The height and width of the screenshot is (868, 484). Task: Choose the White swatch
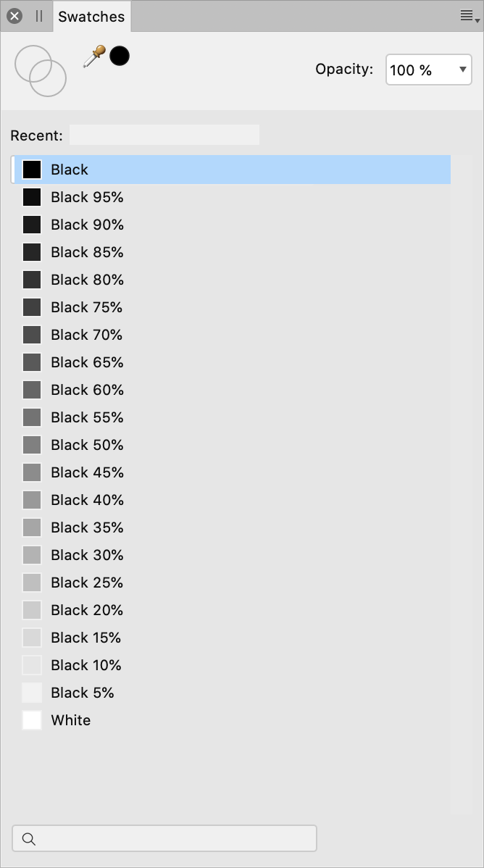231,720
